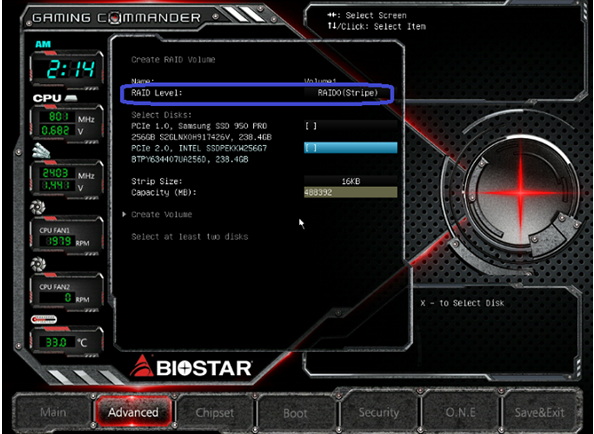Click the red crosshair dial graphic
The height and width of the screenshot is (434, 594).
click(520, 192)
